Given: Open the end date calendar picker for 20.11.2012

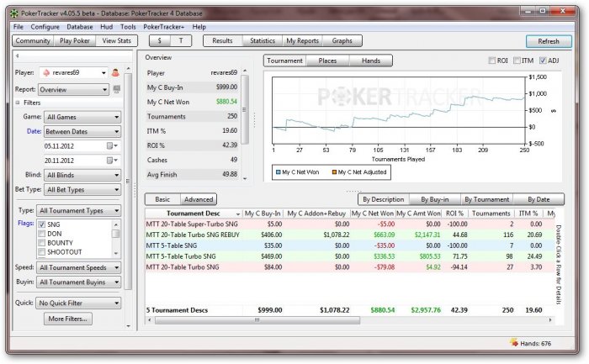Looking at the screenshot, I should tap(112, 161).
